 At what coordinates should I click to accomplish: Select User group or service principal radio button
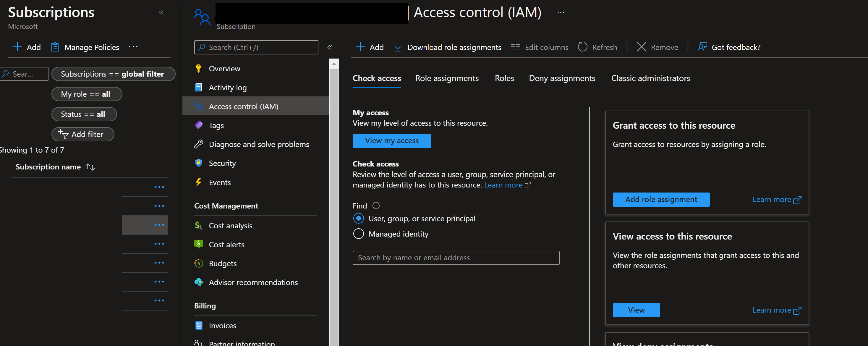point(358,218)
